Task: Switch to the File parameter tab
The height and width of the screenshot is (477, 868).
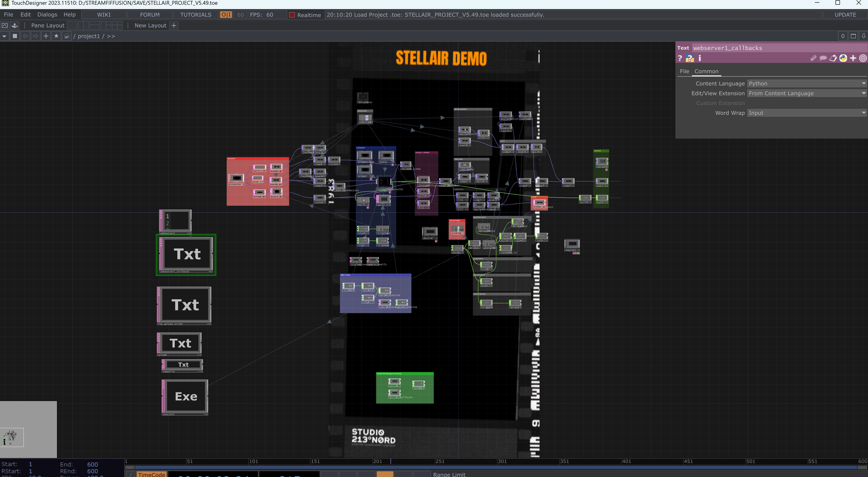Action: click(x=684, y=71)
